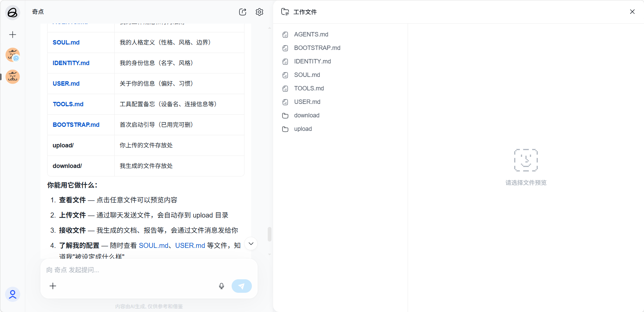Click the 我的人格定义 description cell
The image size is (644, 312).
[179, 42]
